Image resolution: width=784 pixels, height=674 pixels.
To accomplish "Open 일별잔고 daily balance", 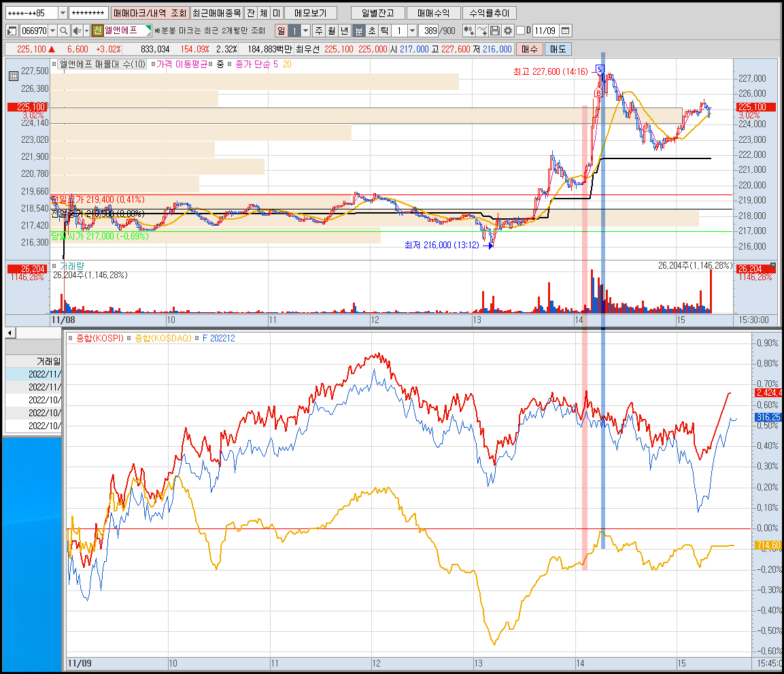I will point(378,13).
